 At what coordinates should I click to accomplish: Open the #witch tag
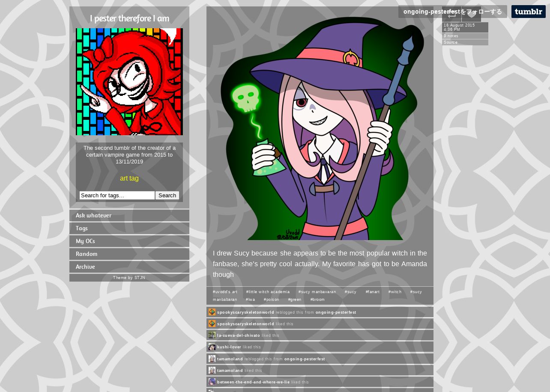pyautogui.click(x=395, y=292)
